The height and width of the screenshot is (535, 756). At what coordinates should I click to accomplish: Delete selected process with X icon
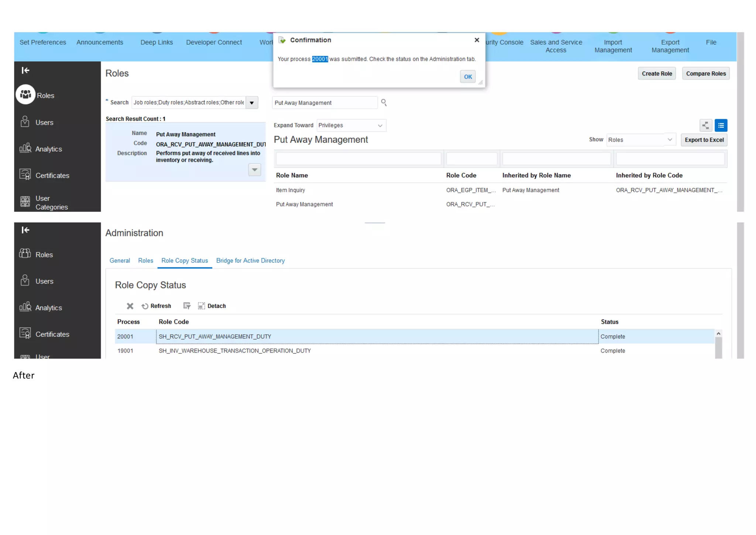click(x=130, y=306)
